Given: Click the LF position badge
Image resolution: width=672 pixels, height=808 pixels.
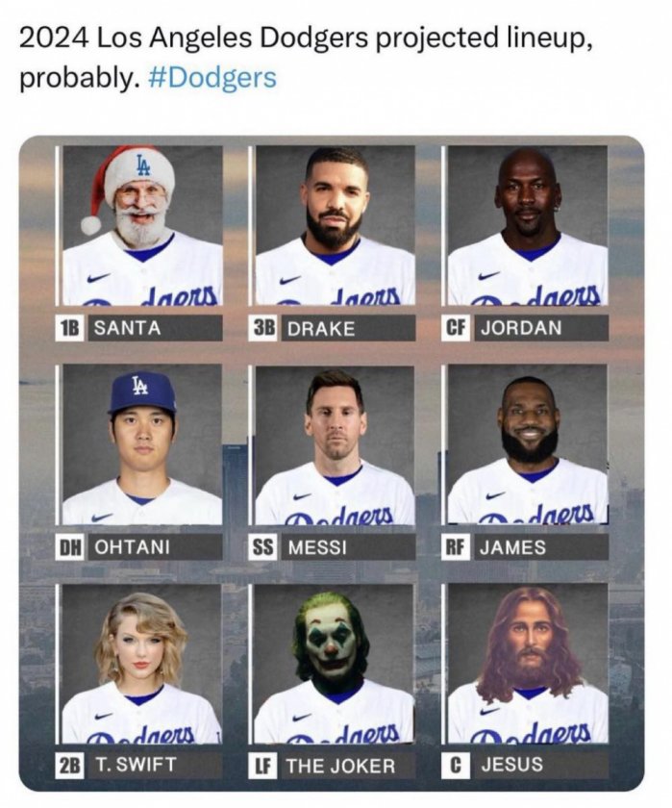Looking at the screenshot, I should coord(263,766).
